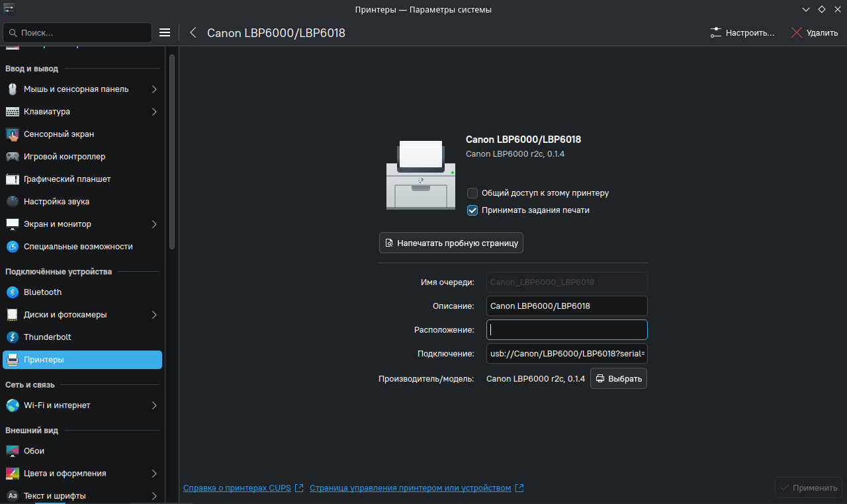Click the Производитель/модель label

click(426, 379)
